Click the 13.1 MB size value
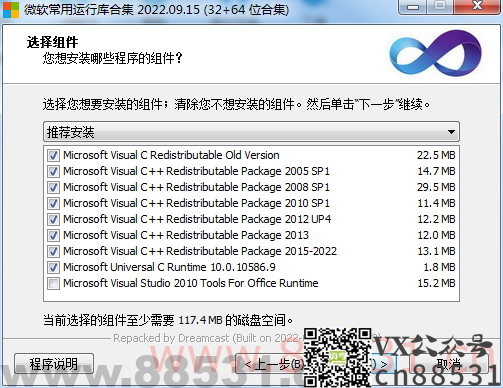This screenshot has height=388, width=503. coord(436,251)
